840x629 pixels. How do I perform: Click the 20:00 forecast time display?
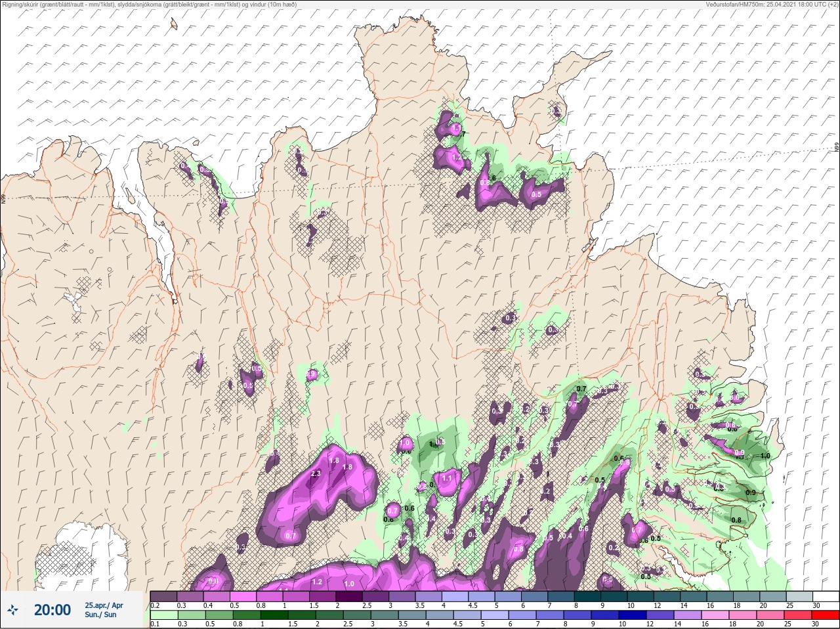(x=52, y=610)
